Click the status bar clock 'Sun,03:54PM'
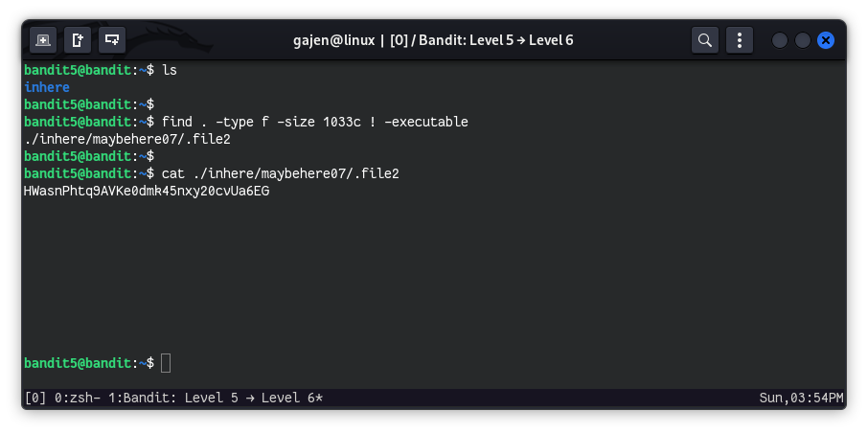This screenshot has height=433, width=868. pos(800,398)
